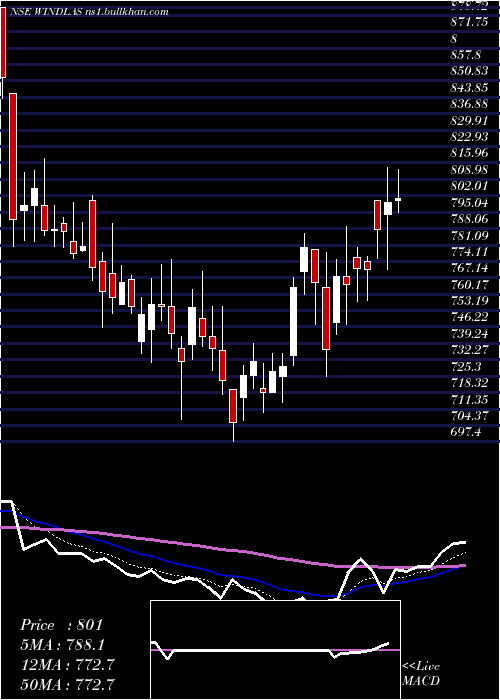500x700 pixels.
Task: Click the 808.98 price axis label
Action: [x=469, y=170]
